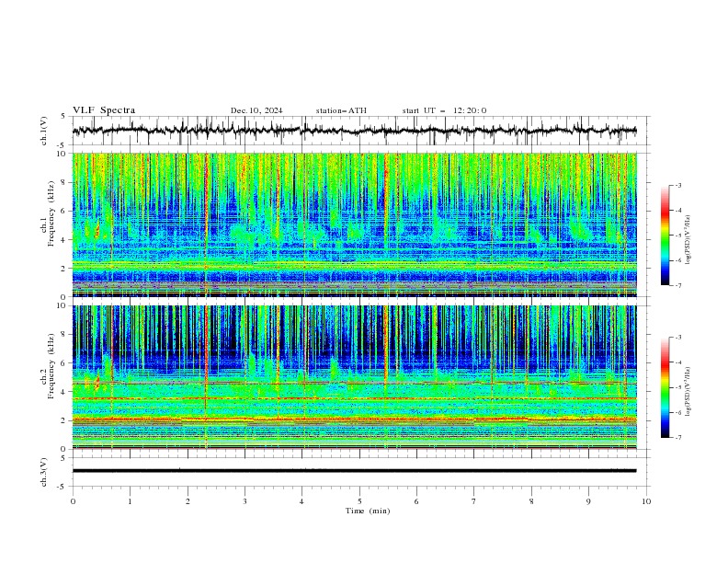Click the "4" tick label on Time axis
This screenshot has width=728, height=563.
(301, 501)
